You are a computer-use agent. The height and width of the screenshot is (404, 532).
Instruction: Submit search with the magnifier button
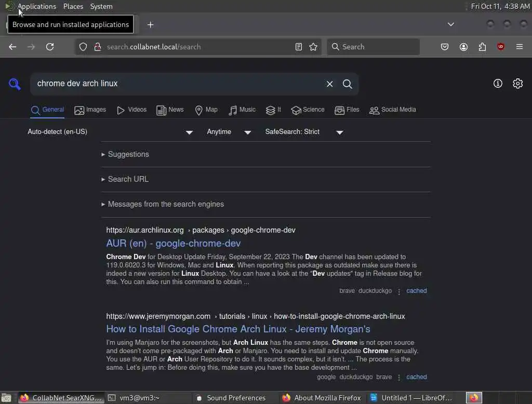[347, 84]
